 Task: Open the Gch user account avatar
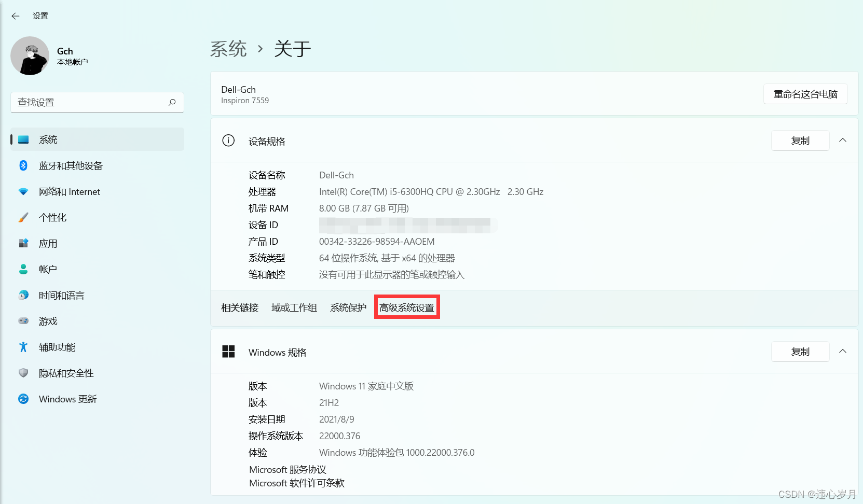pos(30,56)
